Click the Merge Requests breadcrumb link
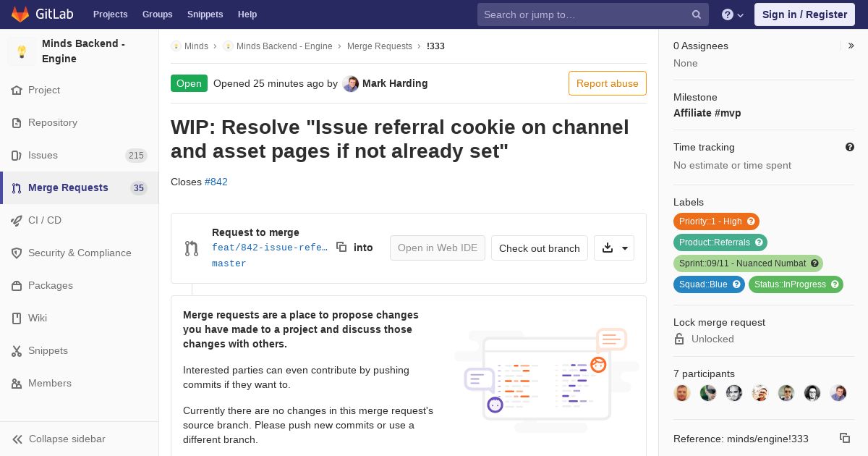 380,46
